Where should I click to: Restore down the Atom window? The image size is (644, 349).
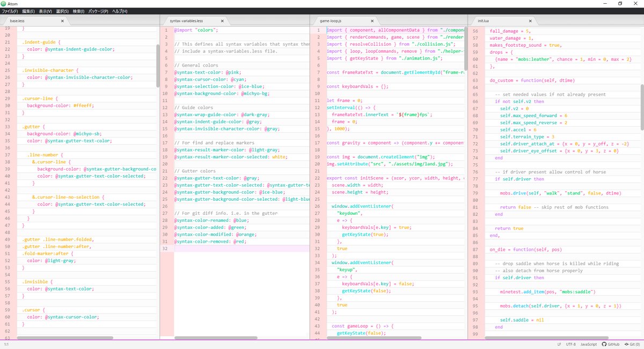[620, 3]
